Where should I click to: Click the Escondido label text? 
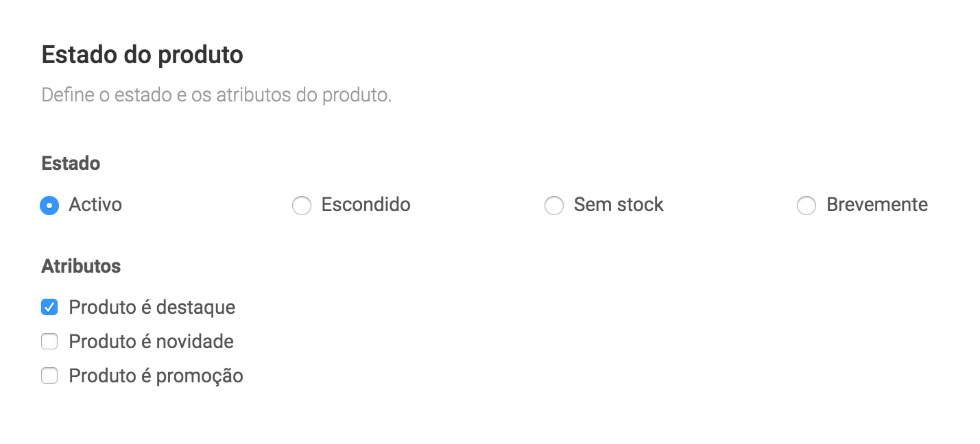365,204
